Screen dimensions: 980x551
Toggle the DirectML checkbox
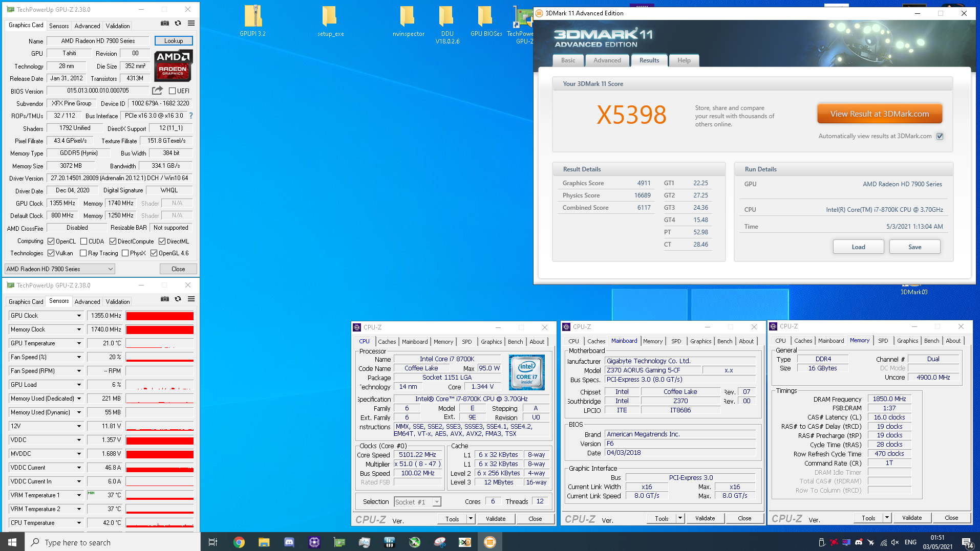coord(162,241)
